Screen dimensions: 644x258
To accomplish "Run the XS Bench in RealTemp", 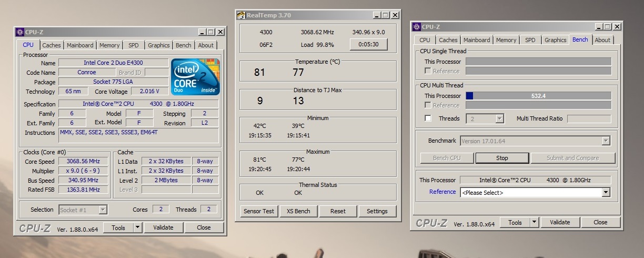I will click(298, 211).
